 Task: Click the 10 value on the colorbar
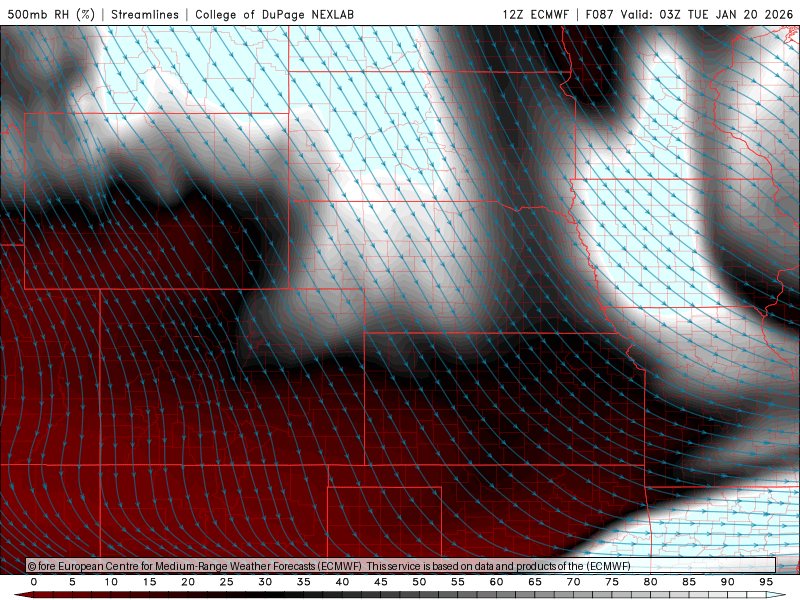click(111, 582)
